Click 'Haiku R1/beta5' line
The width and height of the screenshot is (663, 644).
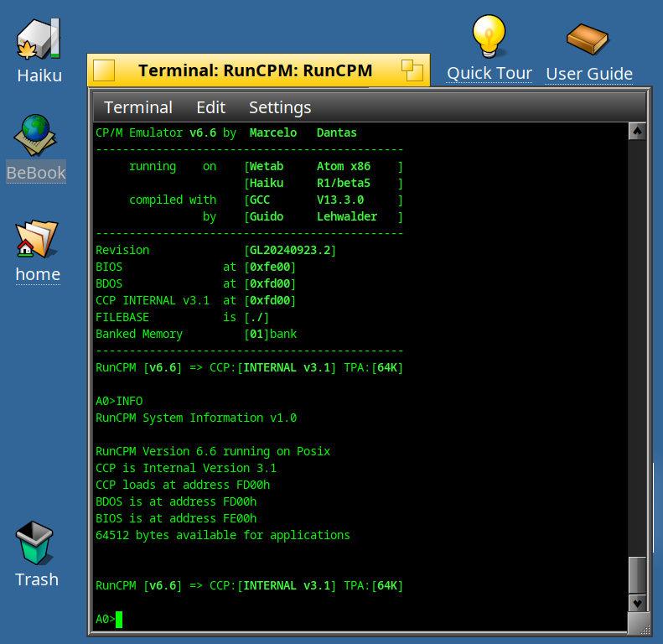[324, 183]
